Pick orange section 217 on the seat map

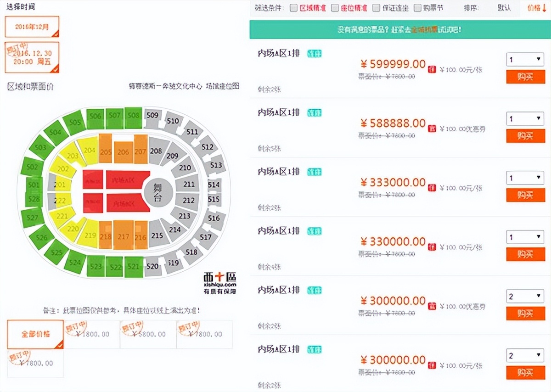[x=124, y=237]
